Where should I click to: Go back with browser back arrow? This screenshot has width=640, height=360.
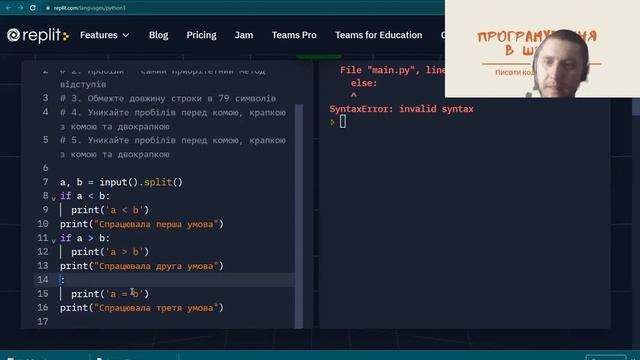(8, 8)
